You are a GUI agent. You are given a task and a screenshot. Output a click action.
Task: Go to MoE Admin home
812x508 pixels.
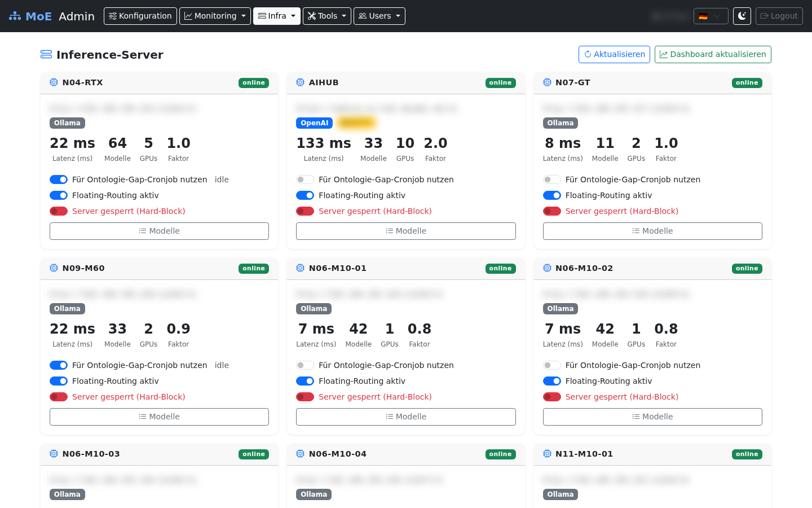pos(52,16)
